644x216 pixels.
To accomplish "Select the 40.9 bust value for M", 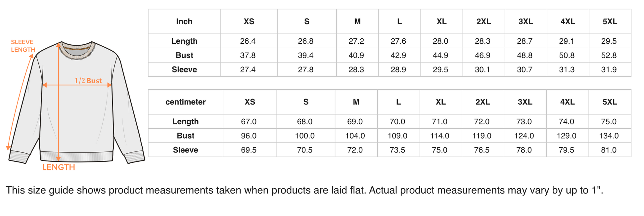I will click(x=356, y=55).
